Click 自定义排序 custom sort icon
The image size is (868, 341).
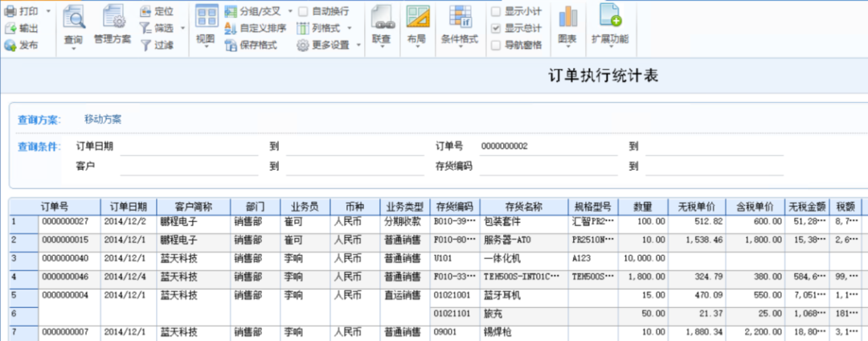(231, 28)
